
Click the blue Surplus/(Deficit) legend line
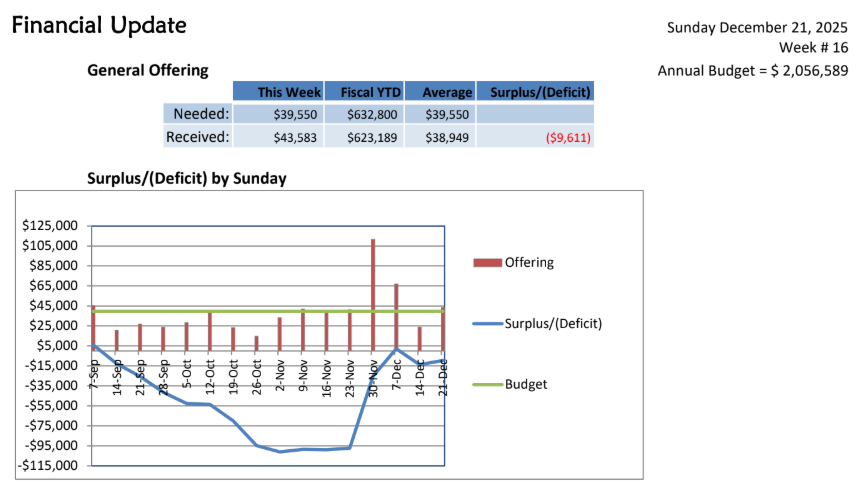(487, 323)
